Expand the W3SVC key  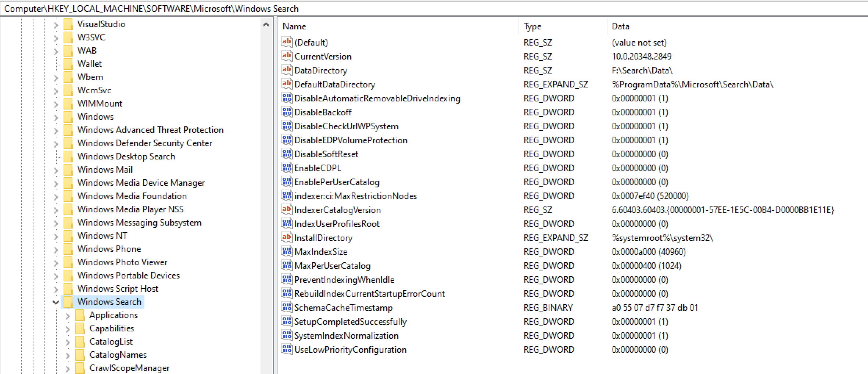tap(56, 38)
